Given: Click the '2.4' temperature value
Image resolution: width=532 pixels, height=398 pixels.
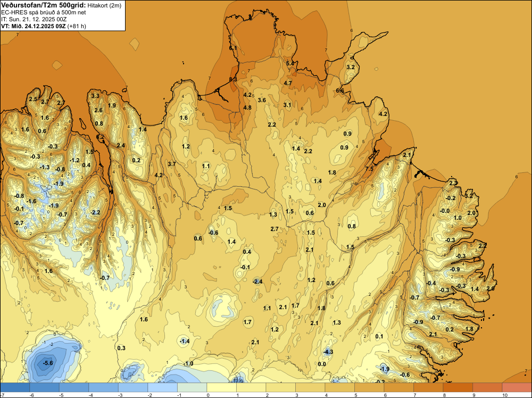Looking at the screenshot, I should click(x=121, y=146).
